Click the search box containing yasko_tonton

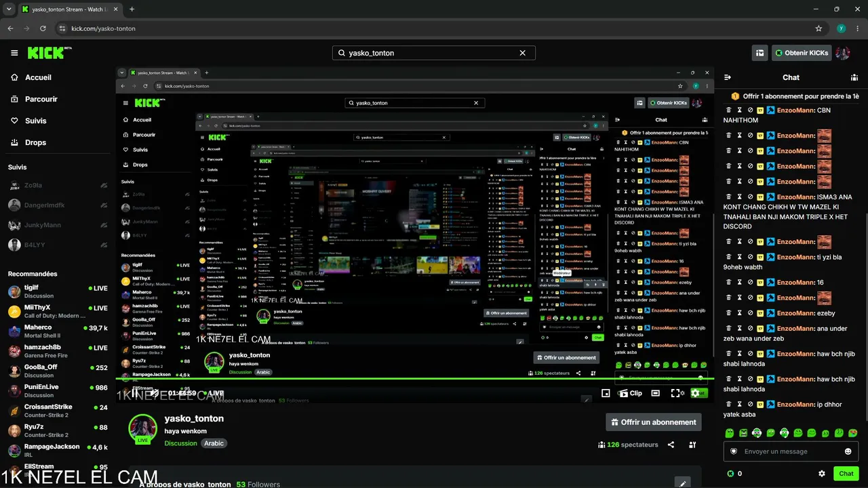click(x=434, y=53)
